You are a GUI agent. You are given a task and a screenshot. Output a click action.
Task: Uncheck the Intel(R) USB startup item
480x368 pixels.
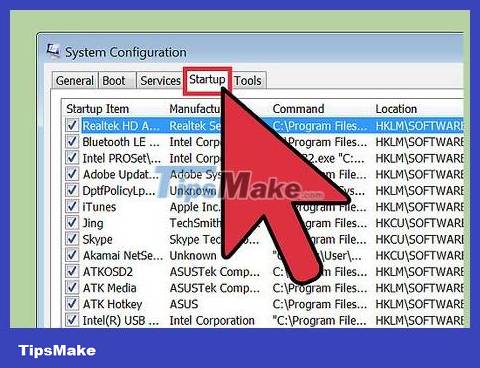pyautogui.click(x=72, y=320)
